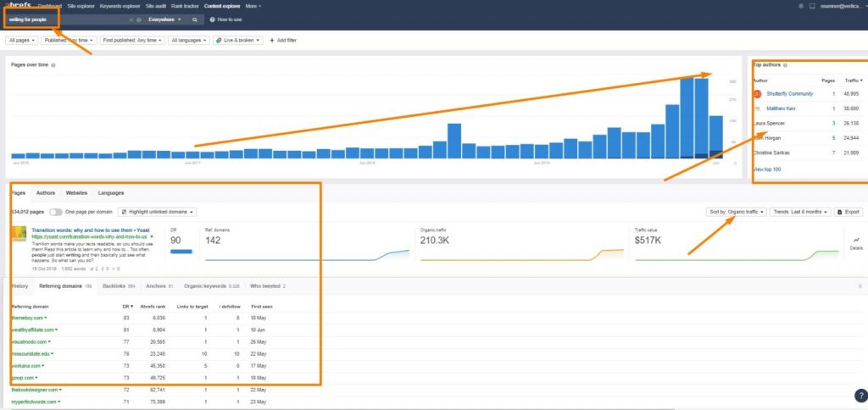Switch to the Authors tab
The height and width of the screenshot is (410, 868).
coord(46,193)
